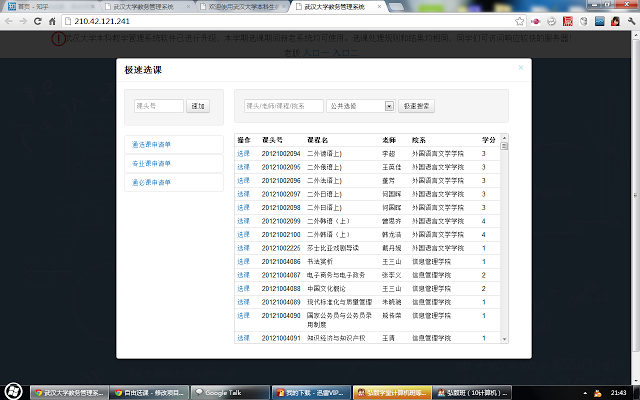
Task: Go back using the browser back arrow
Action: click(9, 21)
